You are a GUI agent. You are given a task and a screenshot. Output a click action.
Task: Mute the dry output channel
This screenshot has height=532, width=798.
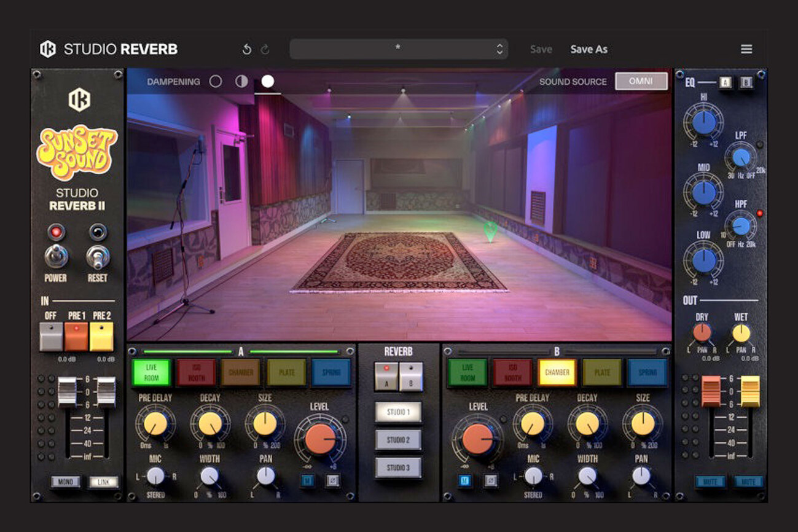[x=711, y=482]
